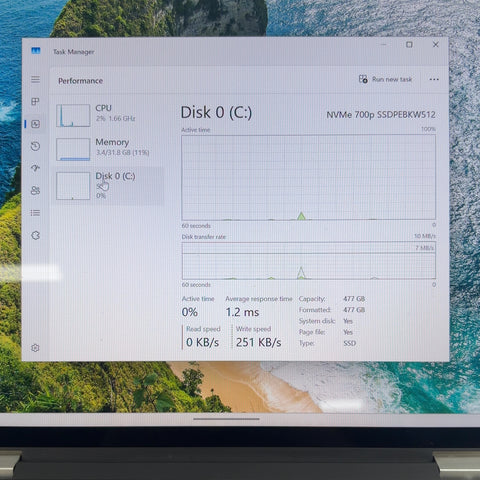Click the Disk transfer rate graph
This screenshot has width=480, height=480.
308,261
